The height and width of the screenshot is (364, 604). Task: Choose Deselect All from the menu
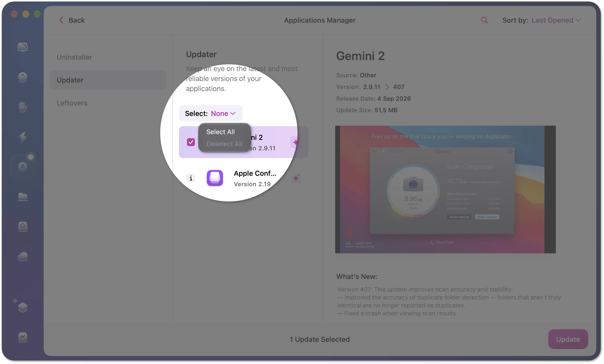[x=224, y=144]
